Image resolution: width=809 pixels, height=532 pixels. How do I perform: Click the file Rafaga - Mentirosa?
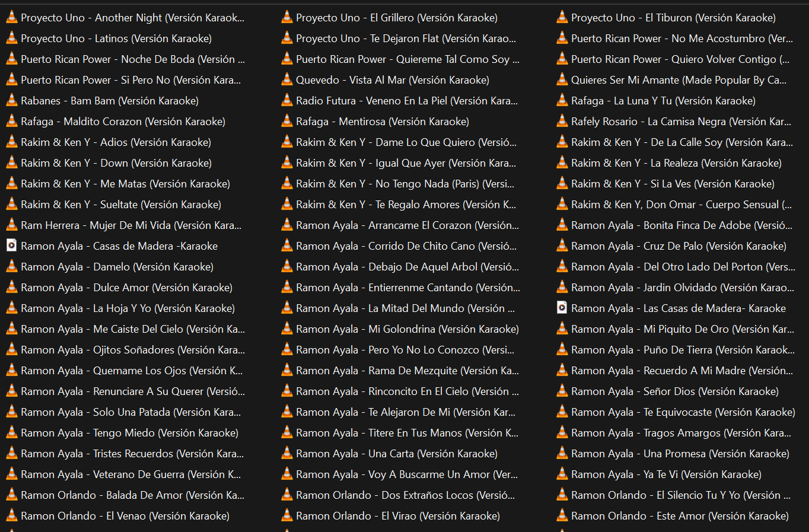382,122
